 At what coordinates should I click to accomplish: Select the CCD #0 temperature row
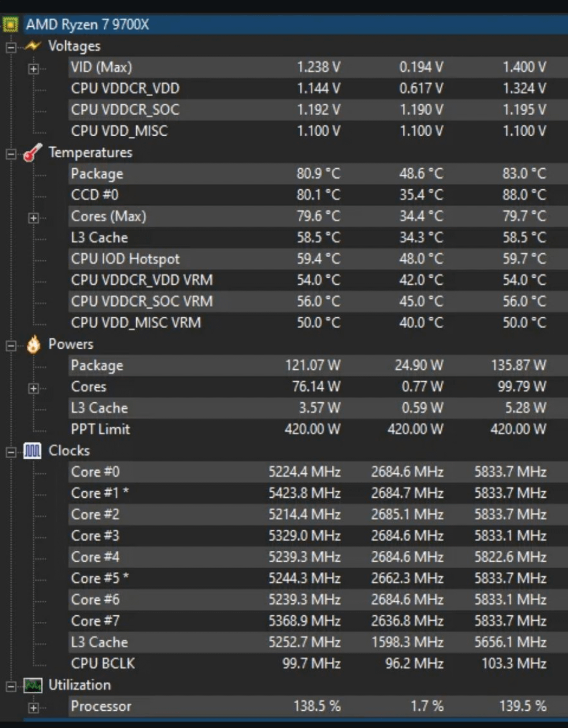tap(318, 195)
